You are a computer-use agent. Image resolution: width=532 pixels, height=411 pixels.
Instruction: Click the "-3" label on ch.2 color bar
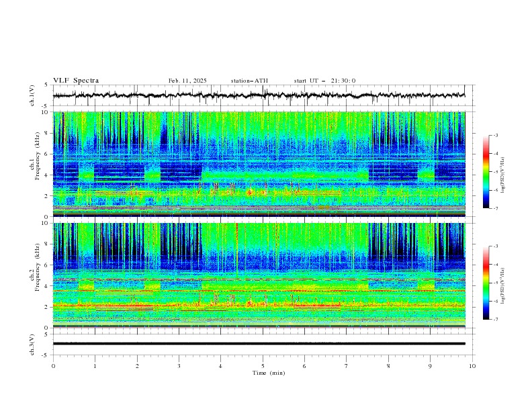(496, 246)
